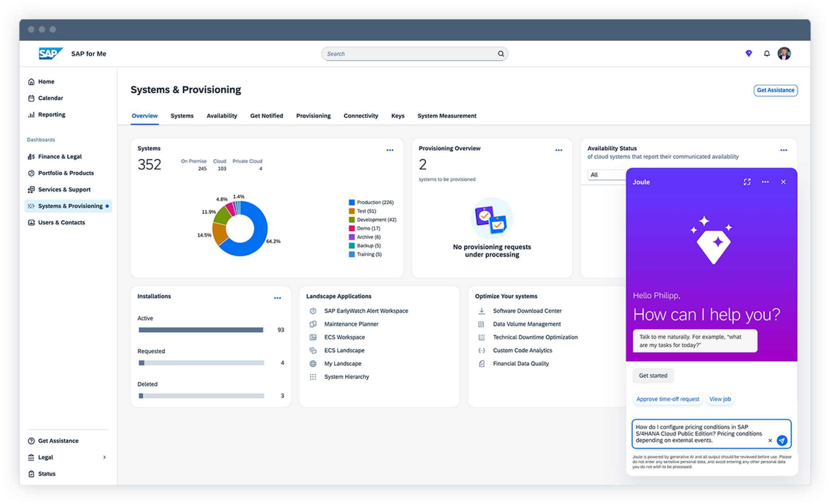Image resolution: width=830 pixels, height=504 pixels.
Task: Click the My Landscape globe icon
Action: coord(313,364)
